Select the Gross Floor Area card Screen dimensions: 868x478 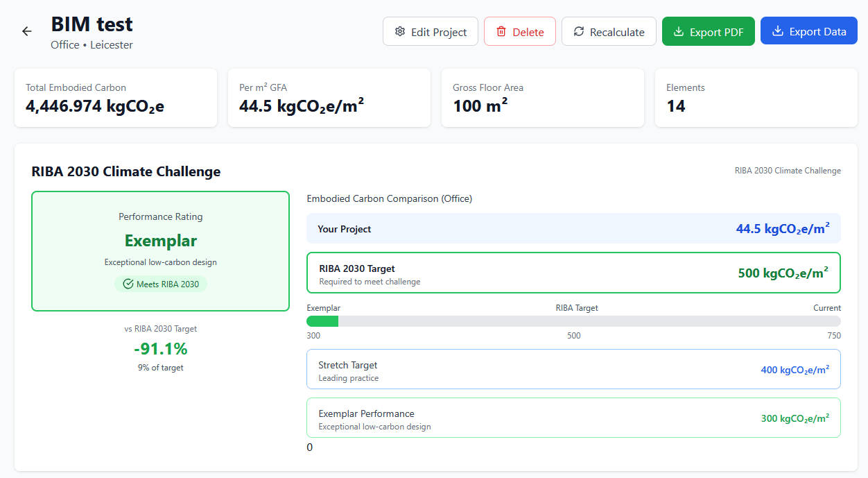click(x=543, y=98)
